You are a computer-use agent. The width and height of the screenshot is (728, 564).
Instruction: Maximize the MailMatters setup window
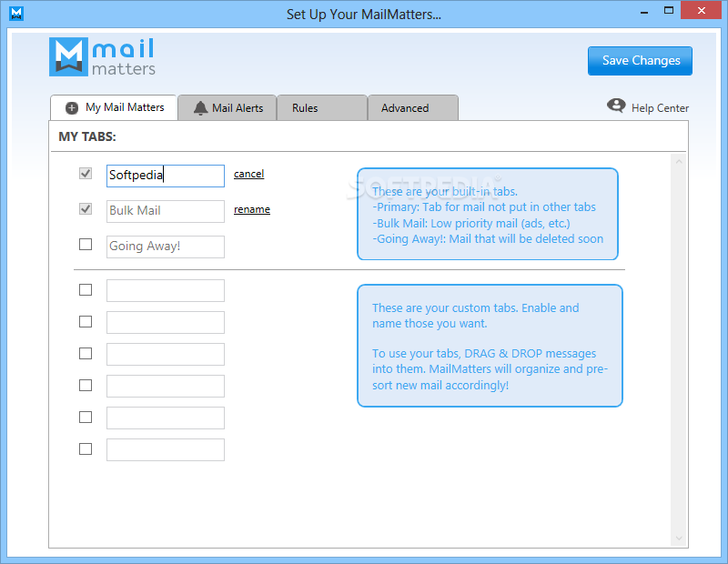click(669, 11)
